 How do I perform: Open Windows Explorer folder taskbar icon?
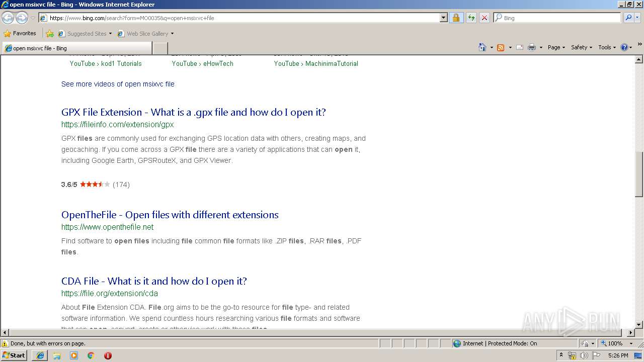(x=57, y=355)
